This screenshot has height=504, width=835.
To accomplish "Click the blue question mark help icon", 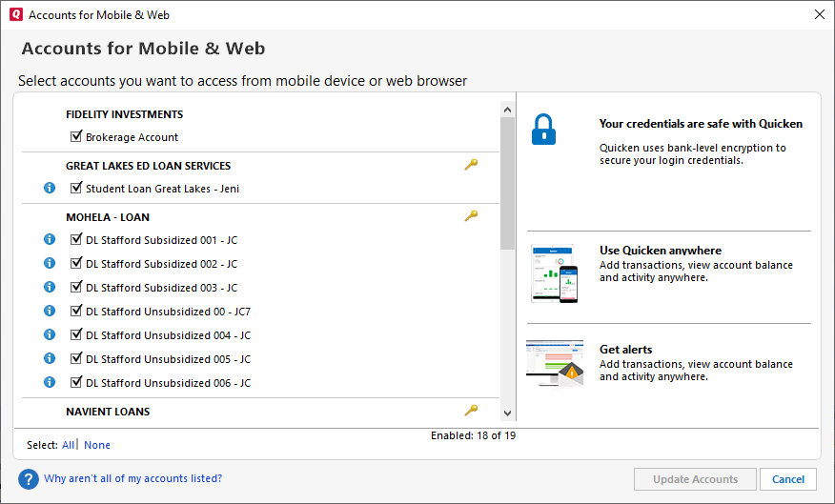I will click(28, 479).
